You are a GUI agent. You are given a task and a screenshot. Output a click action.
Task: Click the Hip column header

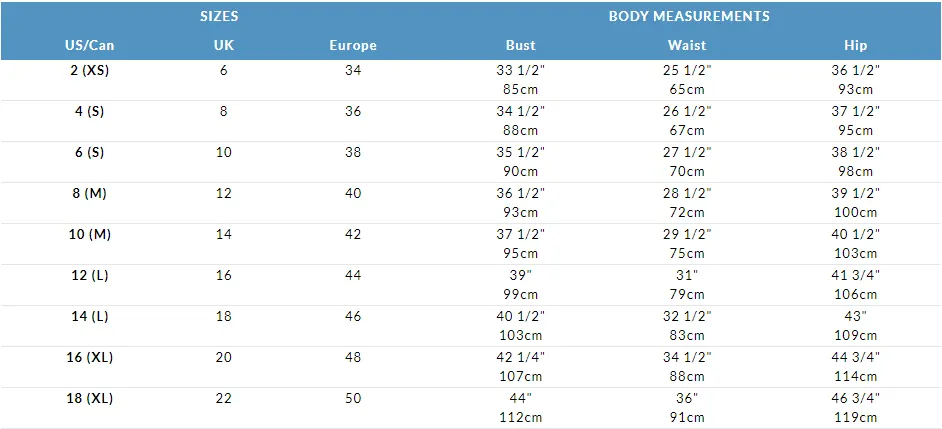point(855,45)
